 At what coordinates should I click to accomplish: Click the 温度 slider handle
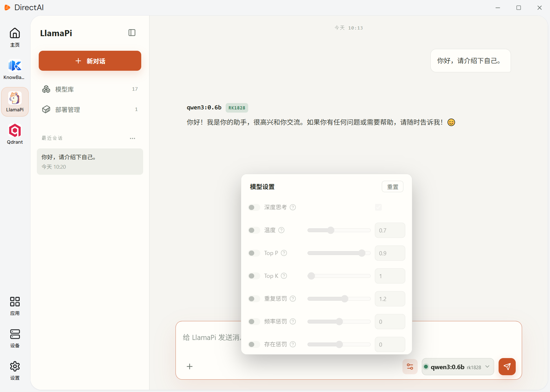(331, 230)
